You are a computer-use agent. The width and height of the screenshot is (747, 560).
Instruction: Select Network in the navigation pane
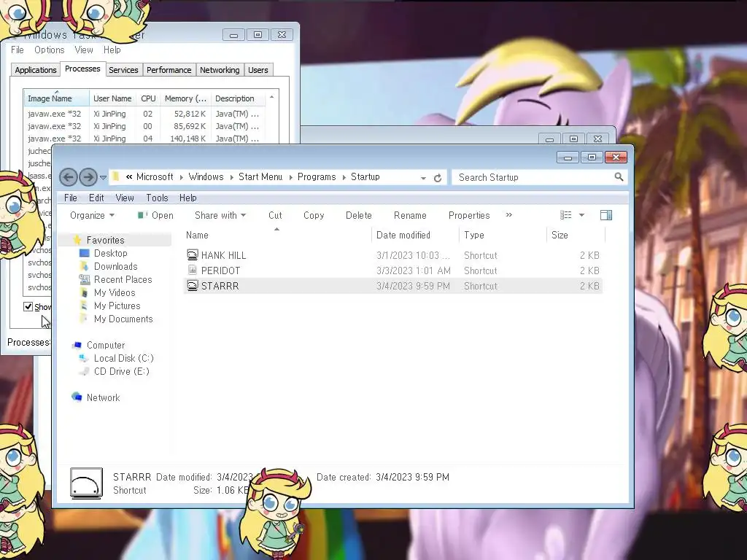pos(104,397)
